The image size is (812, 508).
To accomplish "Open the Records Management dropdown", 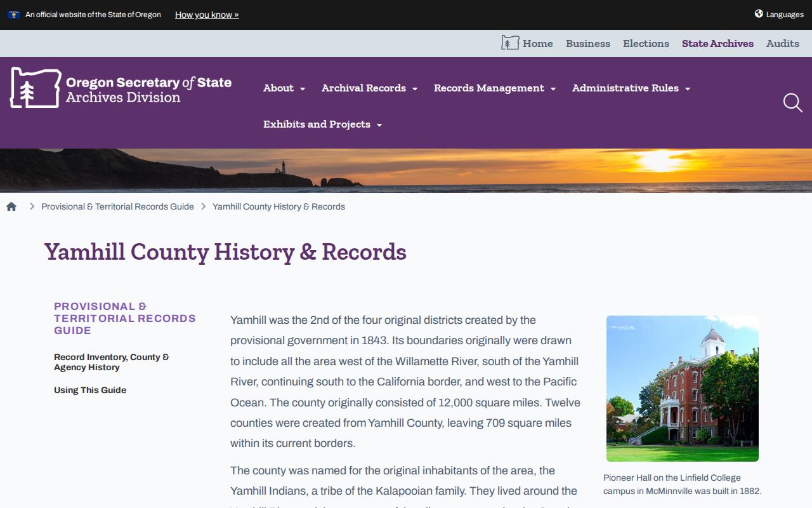I will pos(495,88).
